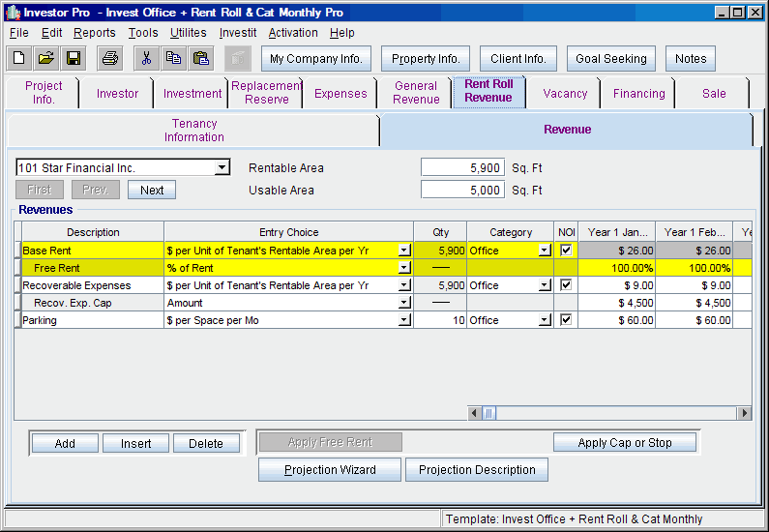Click the Property Info. button

(x=426, y=59)
